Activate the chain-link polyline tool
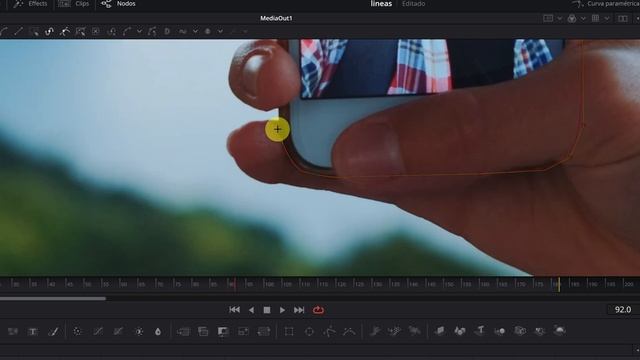This screenshot has width=640, height=360. (x=49, y=31)
